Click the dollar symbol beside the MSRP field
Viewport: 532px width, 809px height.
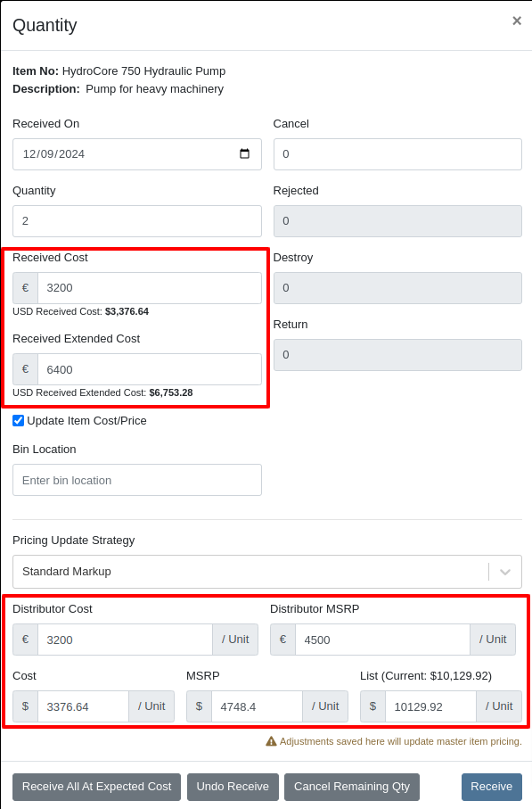199,706
